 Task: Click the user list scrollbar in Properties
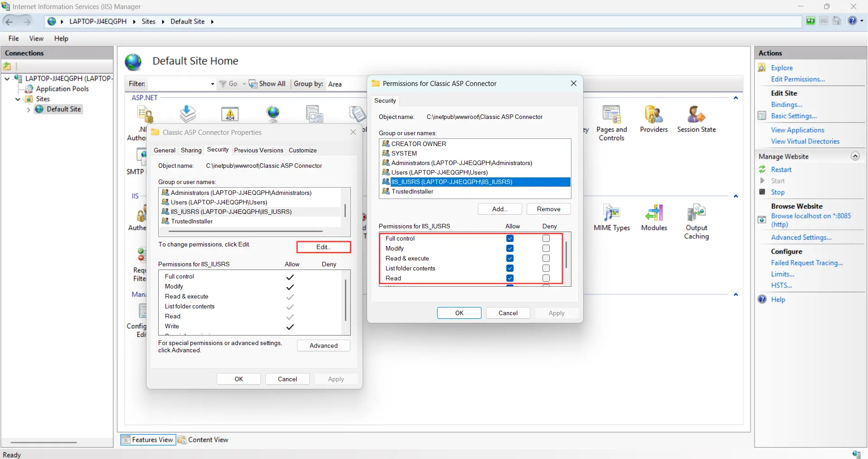point(345,211)
